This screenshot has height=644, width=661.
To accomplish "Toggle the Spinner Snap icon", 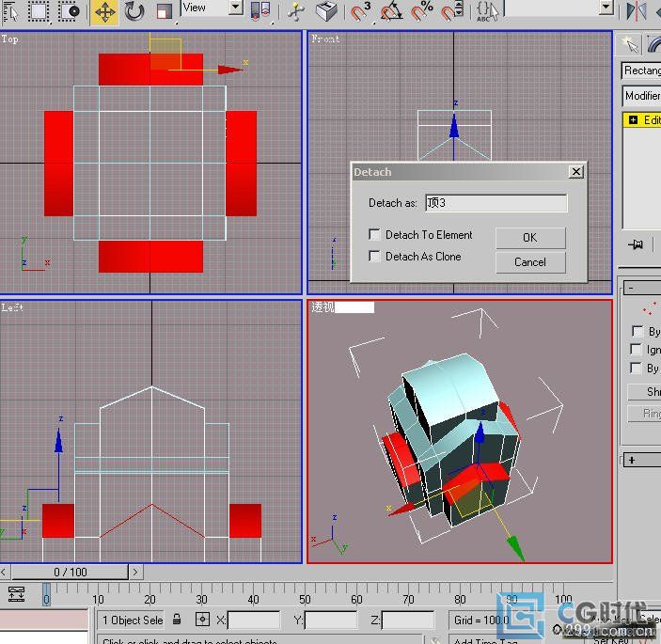I will pyautogui.click(x=452, y=11).
